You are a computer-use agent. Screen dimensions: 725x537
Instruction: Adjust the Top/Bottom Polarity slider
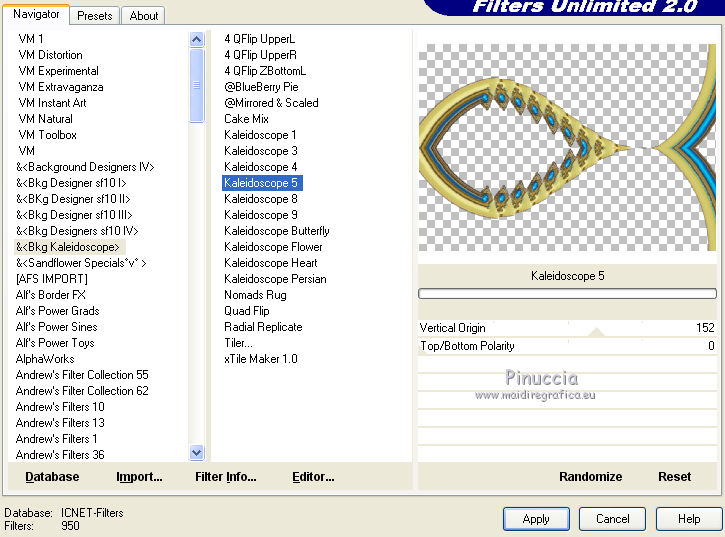567,346
